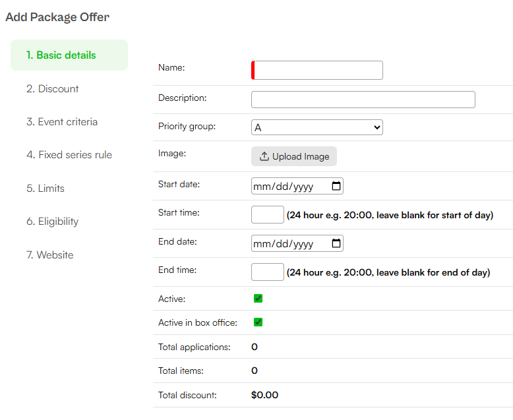Select the Fixed series rule step
513x420 pixels.
click(69, 155)
